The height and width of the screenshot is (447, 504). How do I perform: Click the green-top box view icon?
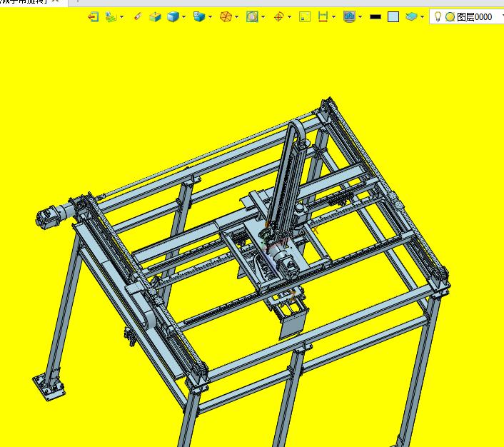tap(155, 16)
